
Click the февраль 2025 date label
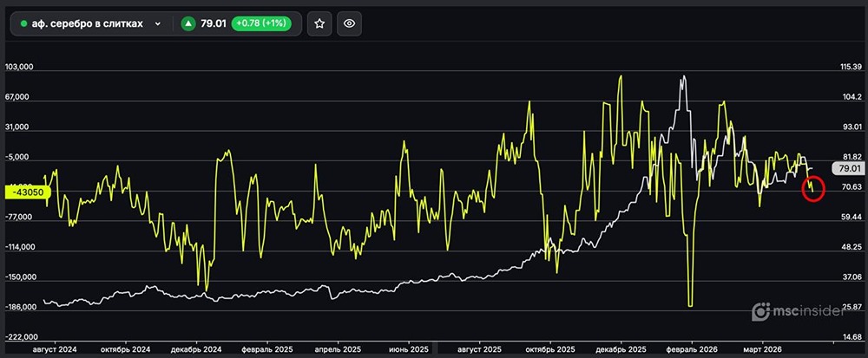tap(268, 349)
